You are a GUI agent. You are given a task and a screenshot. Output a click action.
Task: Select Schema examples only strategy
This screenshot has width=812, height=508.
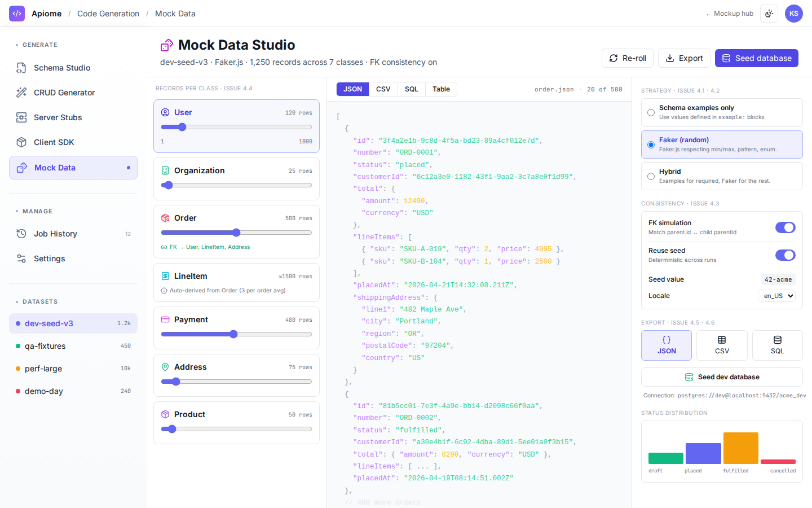[x=722, y=112]
